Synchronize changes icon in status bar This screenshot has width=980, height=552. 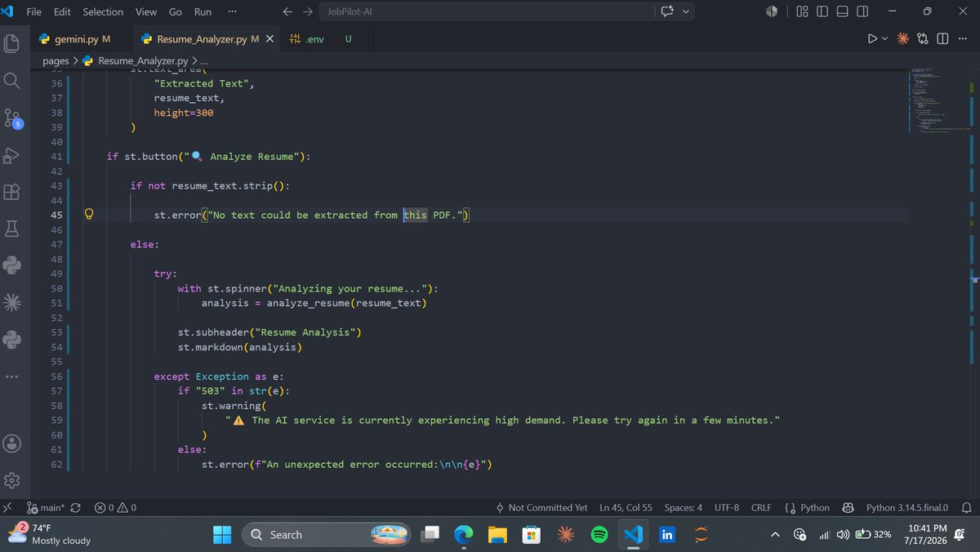pos(76,507)
